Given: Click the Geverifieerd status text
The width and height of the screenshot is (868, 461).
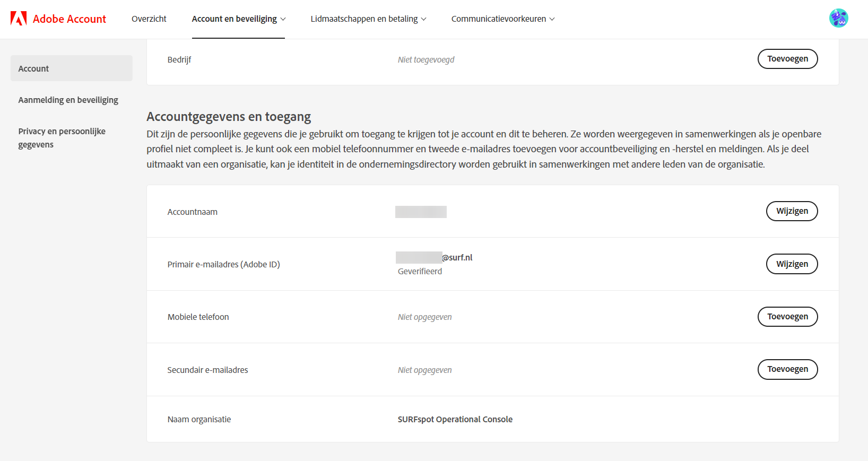Looking at the screenshot, I should (420, 271).
